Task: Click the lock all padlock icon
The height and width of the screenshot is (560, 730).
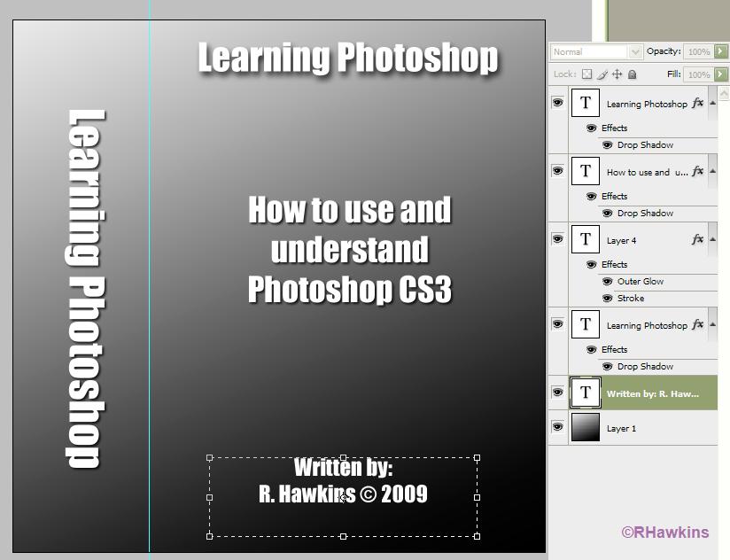Action: coord(632,75)
